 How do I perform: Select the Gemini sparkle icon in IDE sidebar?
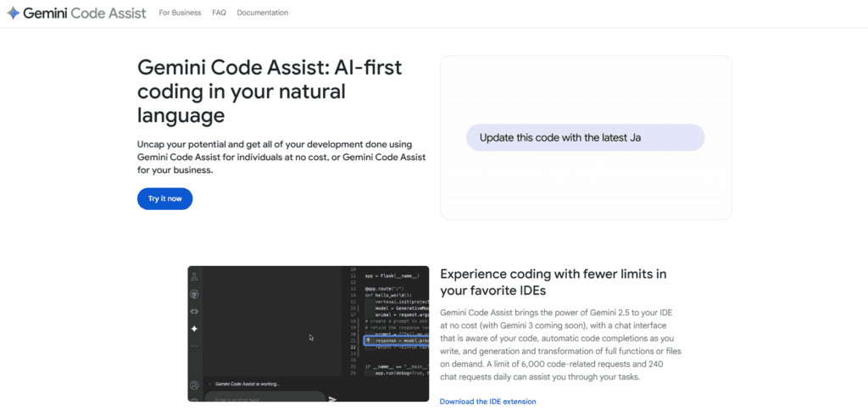pos(194,329)
